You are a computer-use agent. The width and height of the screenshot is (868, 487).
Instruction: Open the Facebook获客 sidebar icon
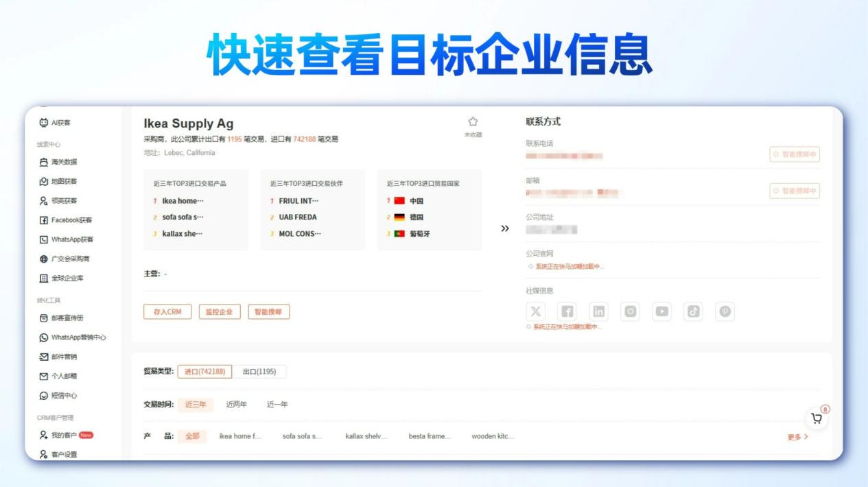tap(44, 219)
